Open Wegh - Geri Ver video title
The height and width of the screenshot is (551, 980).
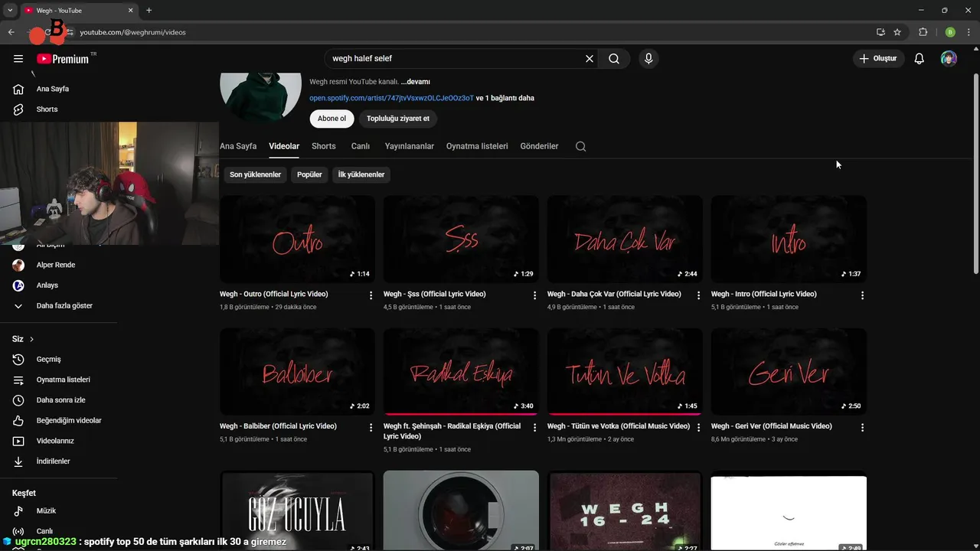coord(771,426)
